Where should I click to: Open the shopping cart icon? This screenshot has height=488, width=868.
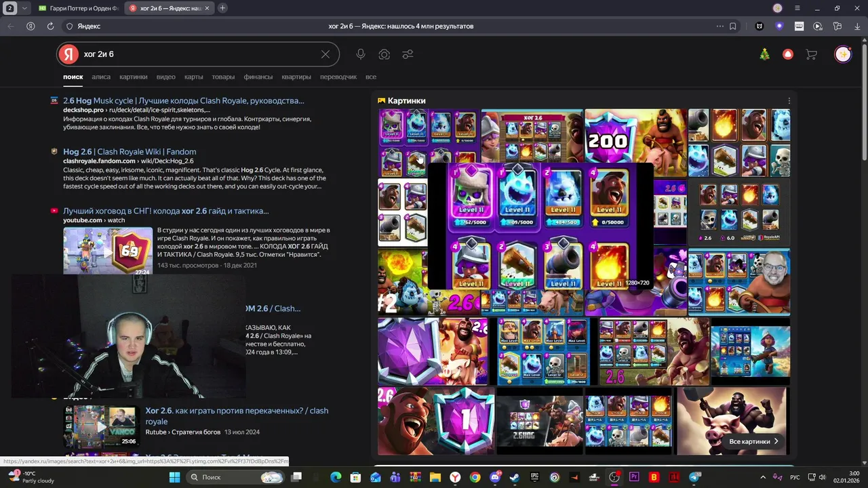pyautogui.click(x=811, y=54)
